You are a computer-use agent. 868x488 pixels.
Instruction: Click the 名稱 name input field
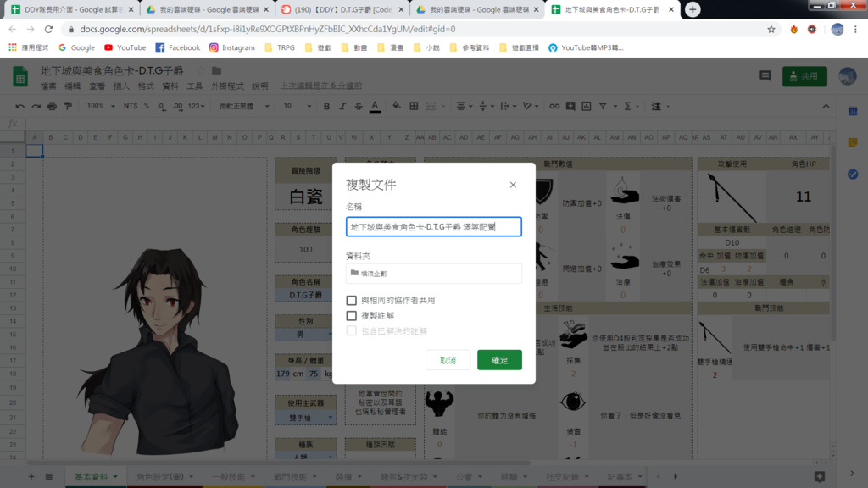[433, 227]
